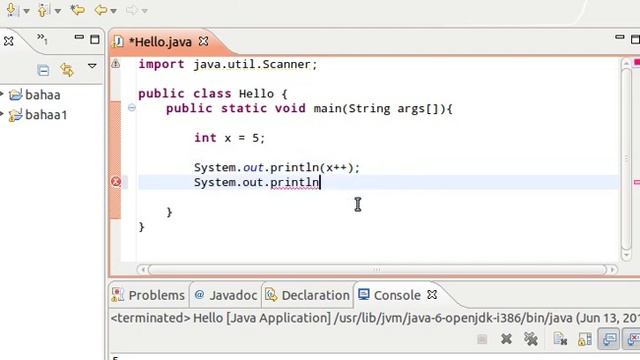
Task: Click the red error marker in the gutter
Action: pyautogui.click(x=116, y=182)
